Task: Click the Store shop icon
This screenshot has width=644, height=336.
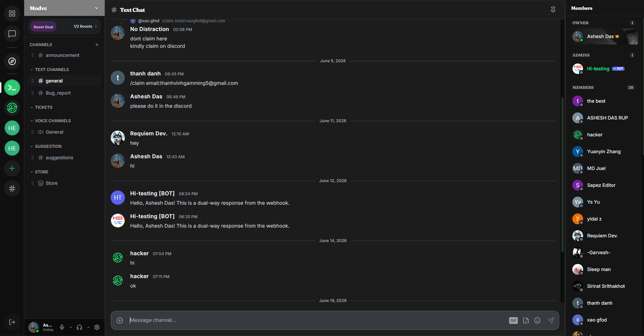Action: tap(41, 183)
